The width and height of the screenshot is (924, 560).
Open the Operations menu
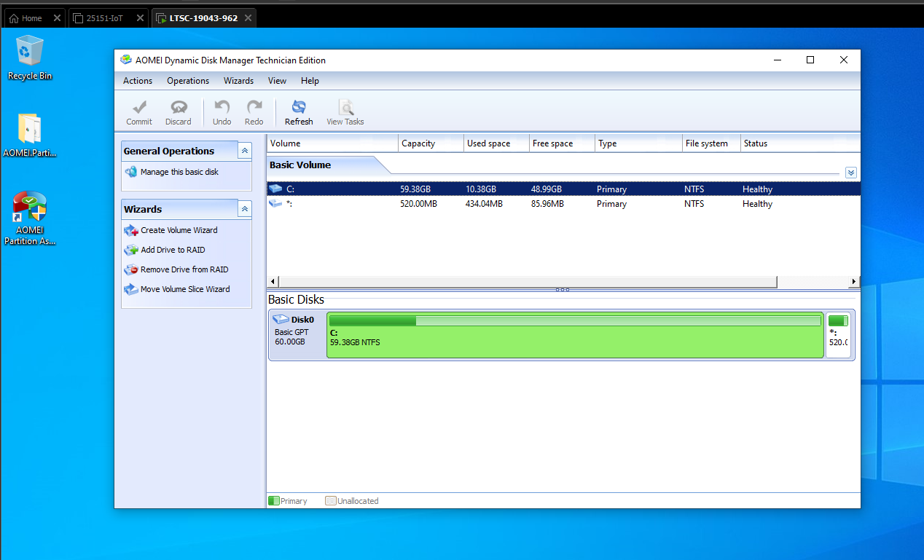188,81
